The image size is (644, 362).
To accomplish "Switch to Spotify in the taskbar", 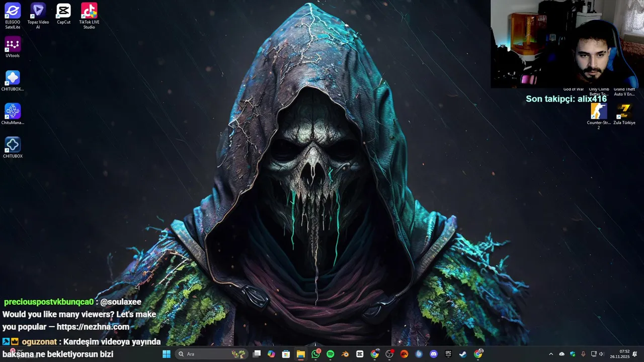I will [330, 354].
